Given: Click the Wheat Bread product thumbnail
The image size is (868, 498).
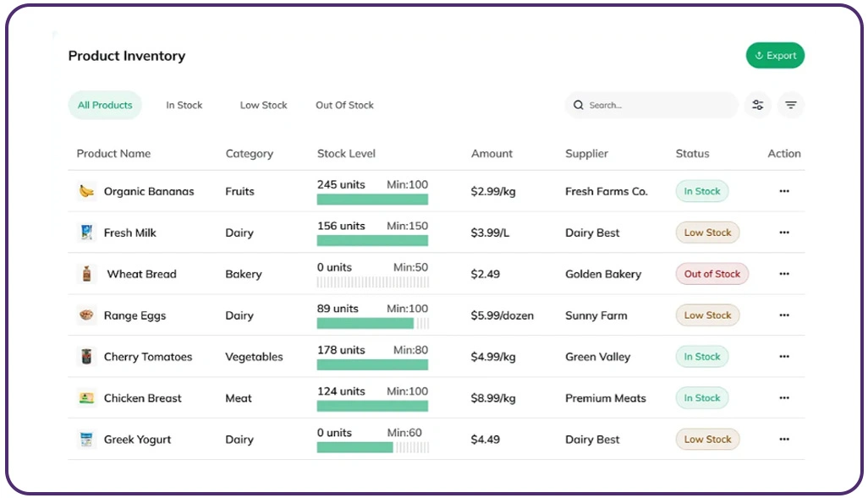Looking at the screenshot, I should pyautogui.click(x=86, y=274).
